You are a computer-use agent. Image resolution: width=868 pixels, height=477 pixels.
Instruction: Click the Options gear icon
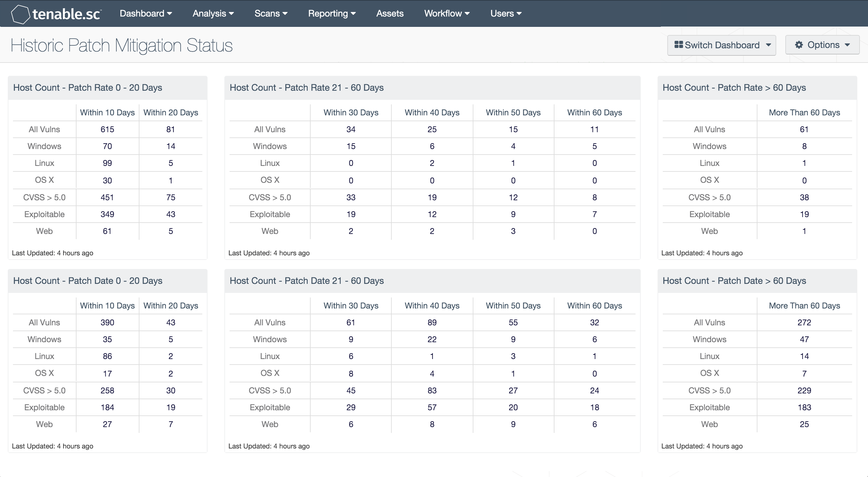click(x=799, y=45)
